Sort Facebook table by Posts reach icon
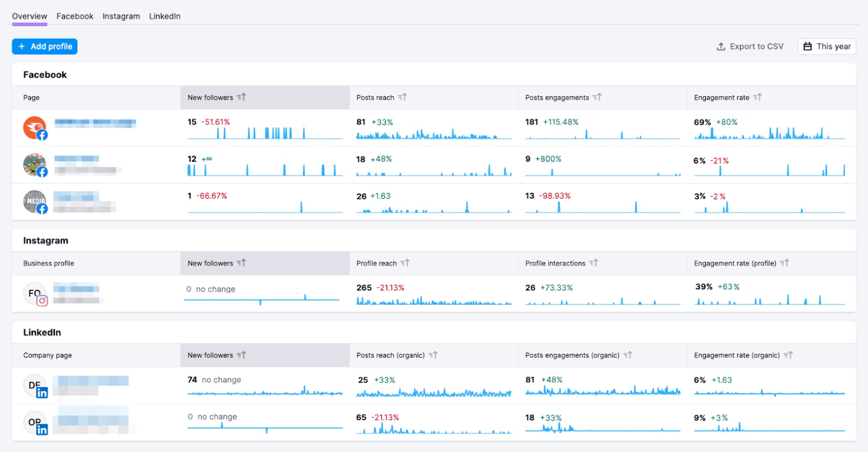Viewport: 868px width, 452px height. point(403,97)
